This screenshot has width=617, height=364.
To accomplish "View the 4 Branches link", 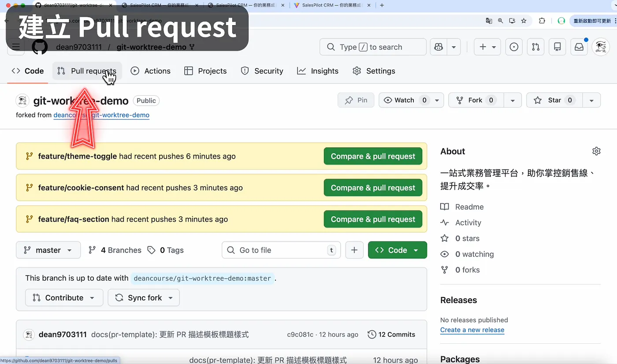I will 115,250.
